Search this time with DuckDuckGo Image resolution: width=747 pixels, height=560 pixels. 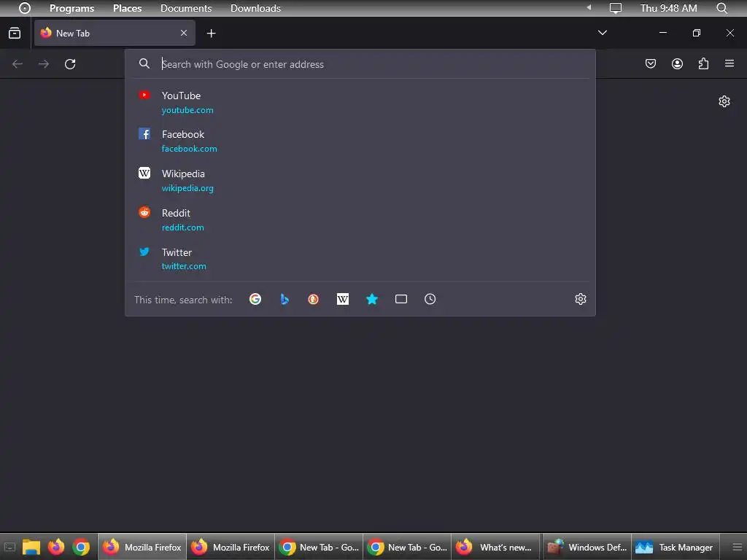click(x=313, y=299)
